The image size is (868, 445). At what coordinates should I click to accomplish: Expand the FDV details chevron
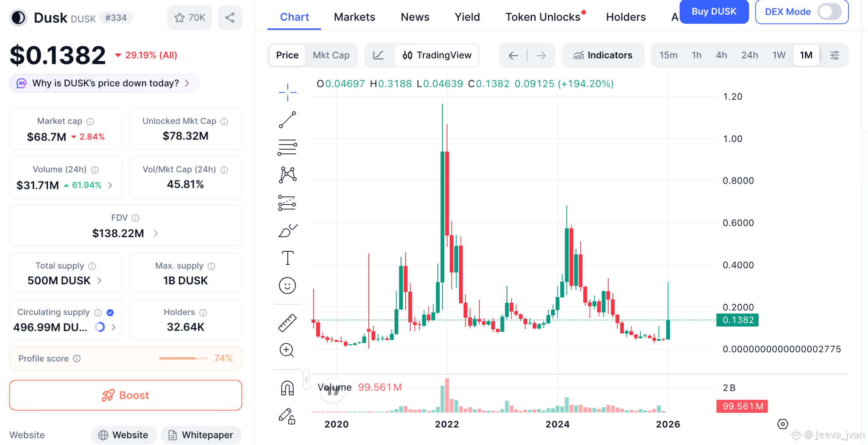(x=156, y=233)
